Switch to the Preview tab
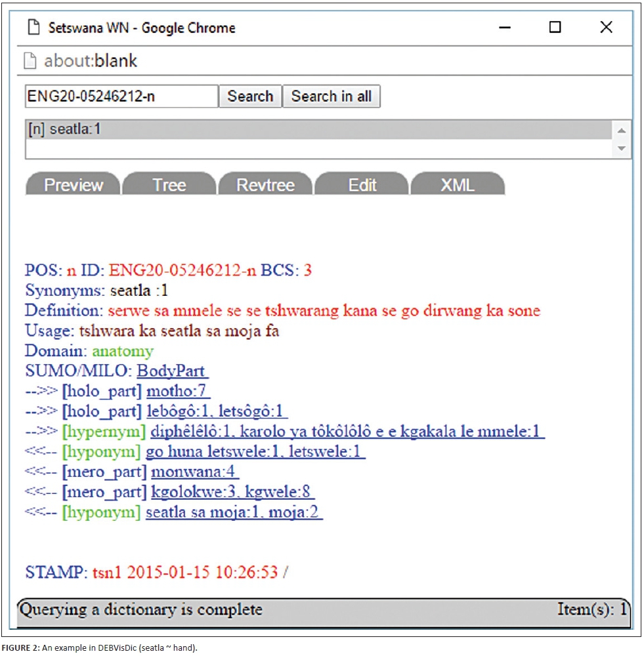Image resolution: width=644 pixels, height=656 pixels. [x=73, y=185]
